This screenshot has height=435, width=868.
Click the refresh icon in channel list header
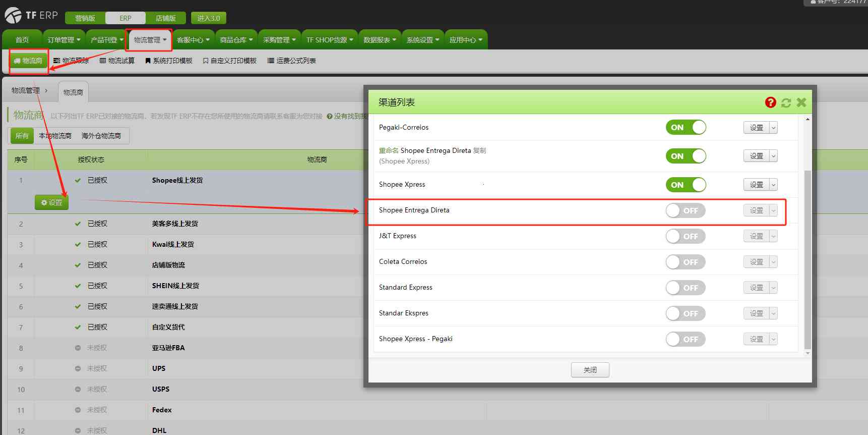786,103
